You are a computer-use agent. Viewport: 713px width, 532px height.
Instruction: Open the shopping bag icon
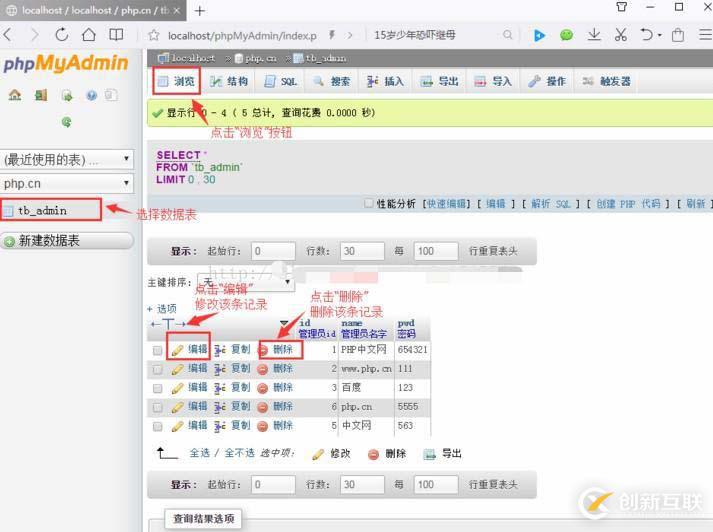pos(678,35)
